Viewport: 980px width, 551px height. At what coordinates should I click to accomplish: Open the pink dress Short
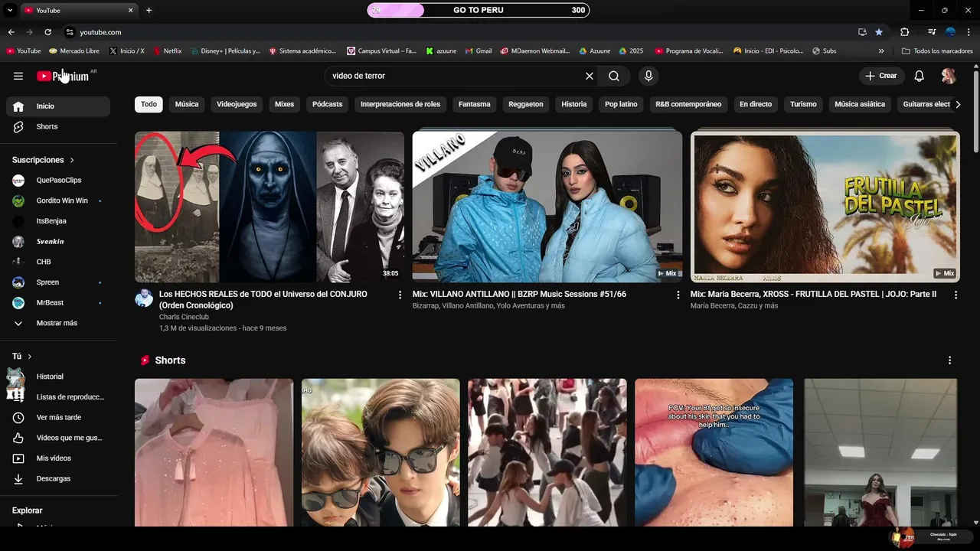[x=214, y=452]
